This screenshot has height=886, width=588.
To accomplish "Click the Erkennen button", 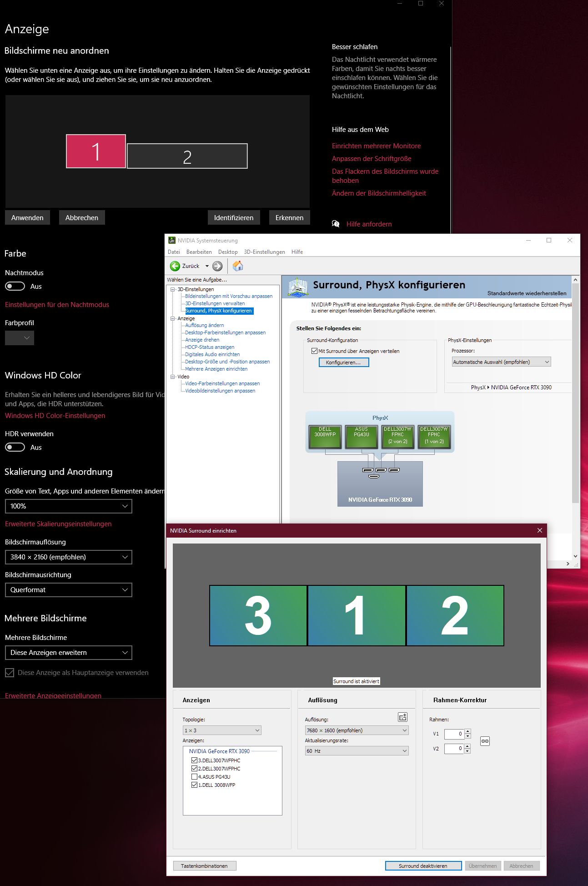I will pos(289,217).
